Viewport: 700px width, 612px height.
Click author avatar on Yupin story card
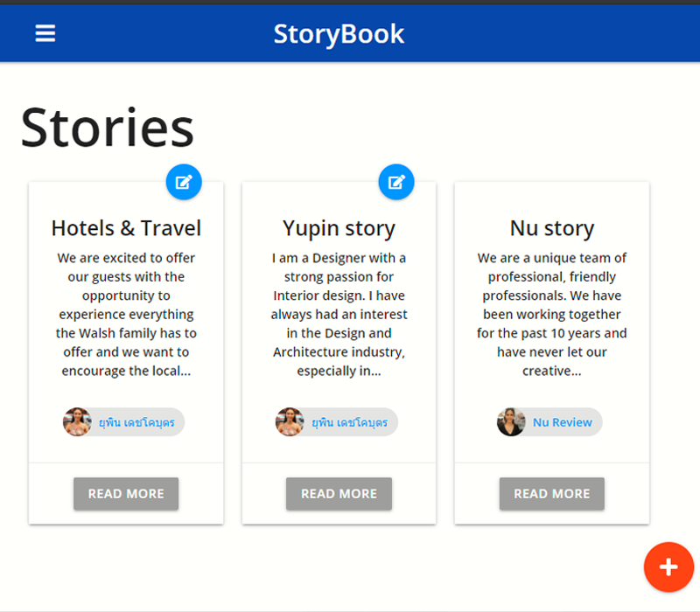pyautogui.click(x=290, y=422)
